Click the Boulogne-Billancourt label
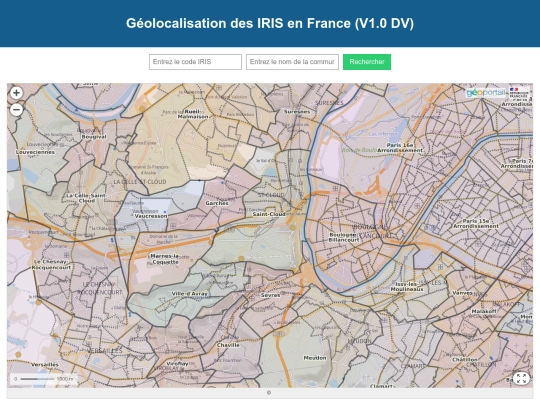 (344, 237)
